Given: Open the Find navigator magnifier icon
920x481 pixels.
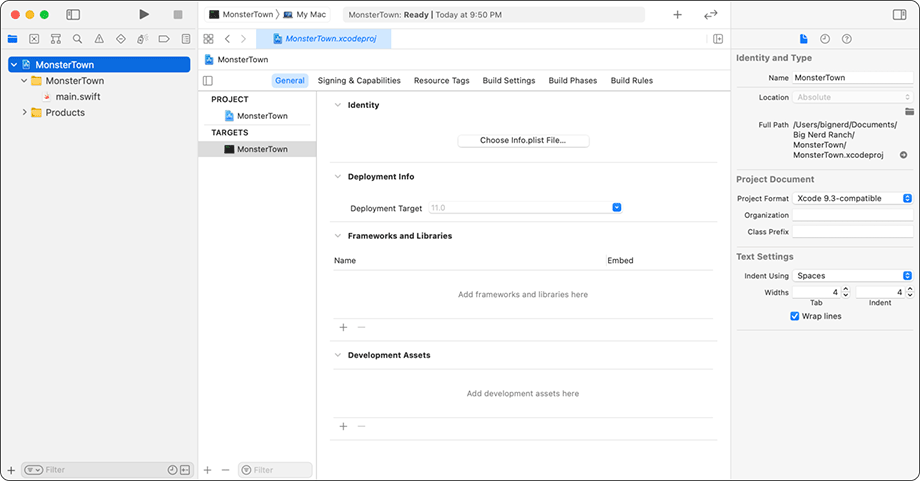Looking at the screenshot, I should pyautogui.click(x=77, y=39).
